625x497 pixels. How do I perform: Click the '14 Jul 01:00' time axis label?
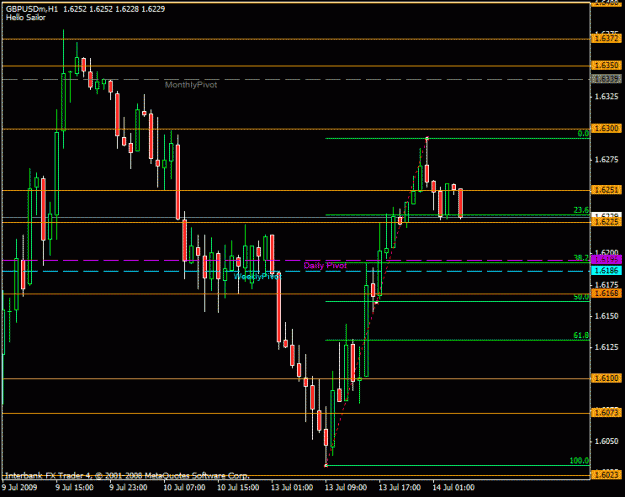point(453,488)
